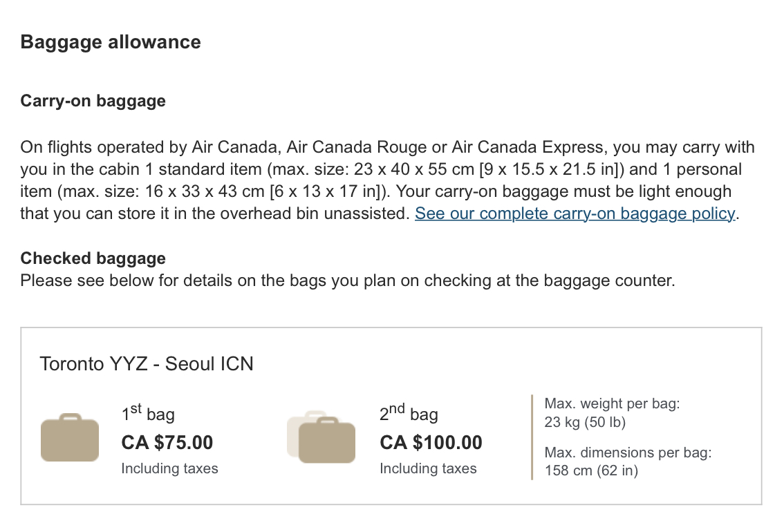Click the Max. weight per bag label

[x=612, y=403]
